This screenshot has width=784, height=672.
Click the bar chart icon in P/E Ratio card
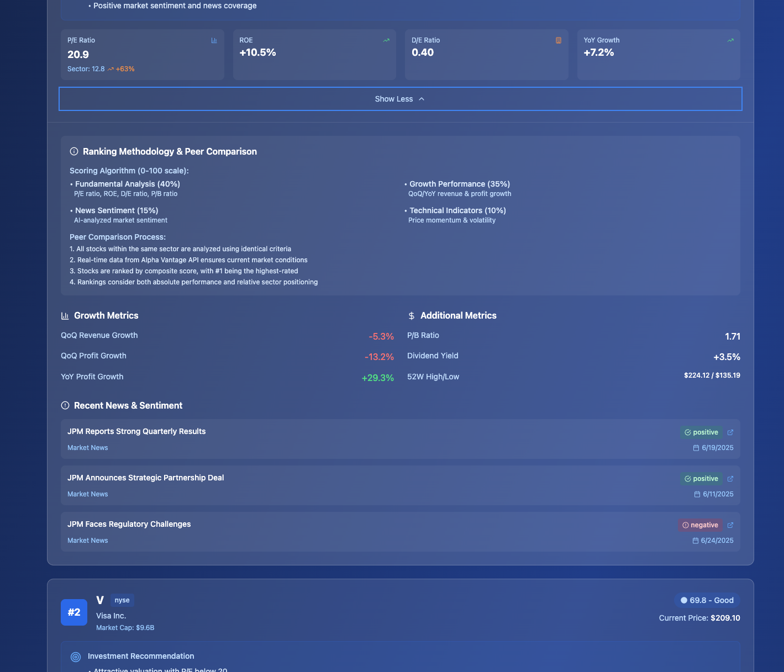(214, 40)
